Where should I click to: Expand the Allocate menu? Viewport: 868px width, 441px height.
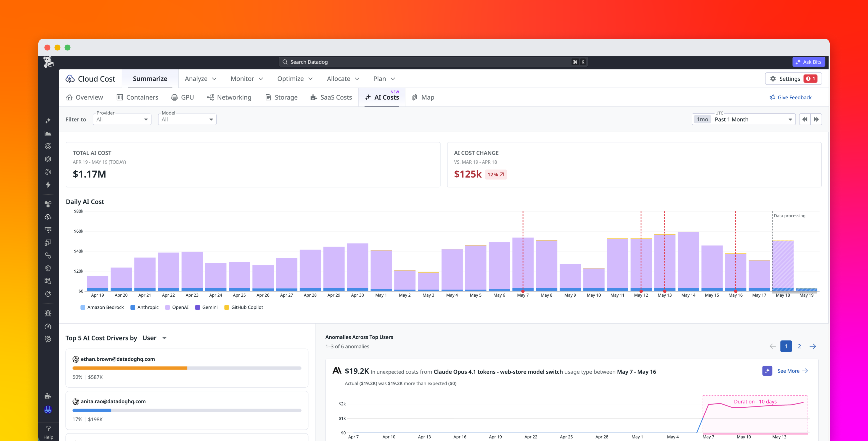point(343,79)
